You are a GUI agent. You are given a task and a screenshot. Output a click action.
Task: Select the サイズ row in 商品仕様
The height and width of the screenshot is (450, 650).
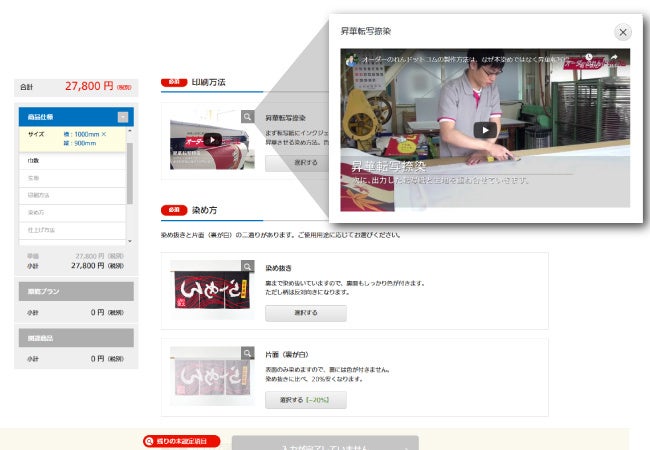(x=72, y=139)
